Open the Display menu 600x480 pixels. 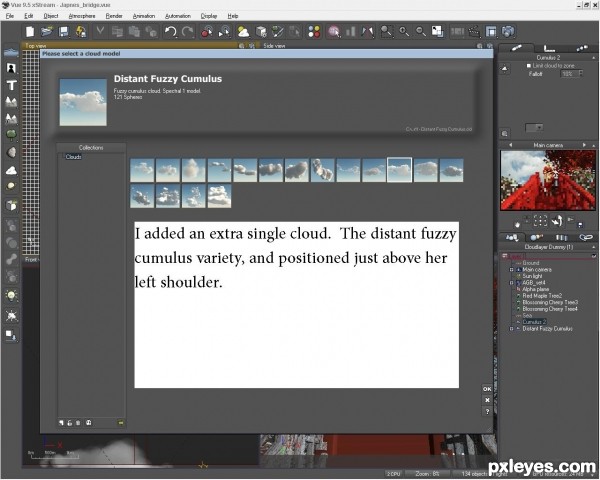(x=209, y=16)
